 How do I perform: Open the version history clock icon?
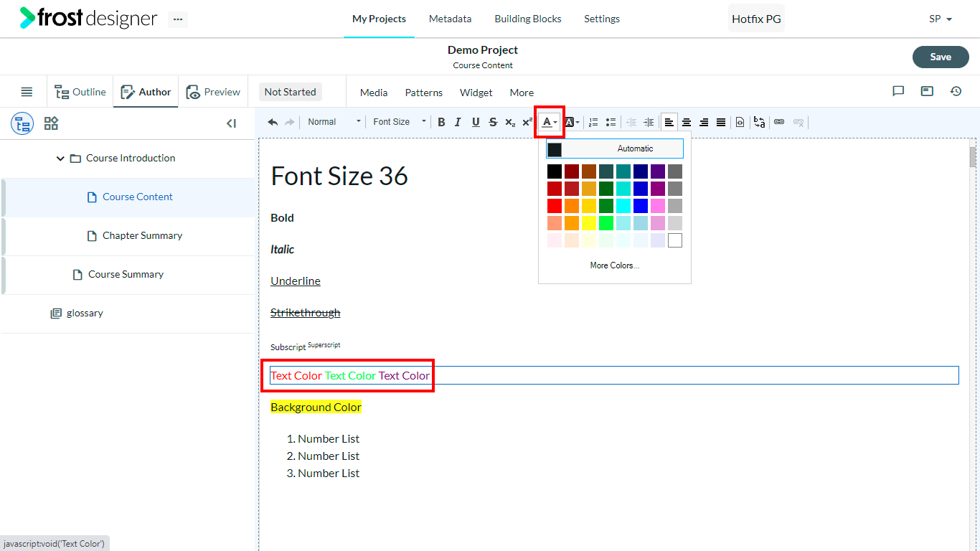click(x=956, y=91)
